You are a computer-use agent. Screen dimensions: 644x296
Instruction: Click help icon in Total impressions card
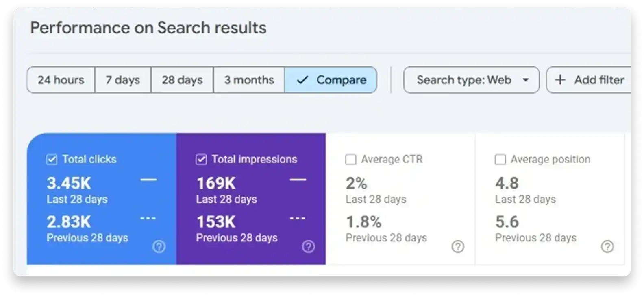pos(308,246)
